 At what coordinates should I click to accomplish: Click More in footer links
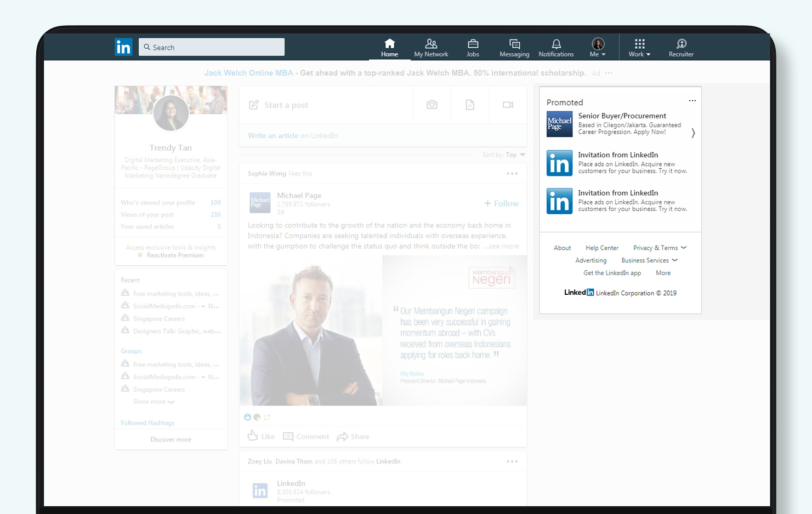pos(663,273)
